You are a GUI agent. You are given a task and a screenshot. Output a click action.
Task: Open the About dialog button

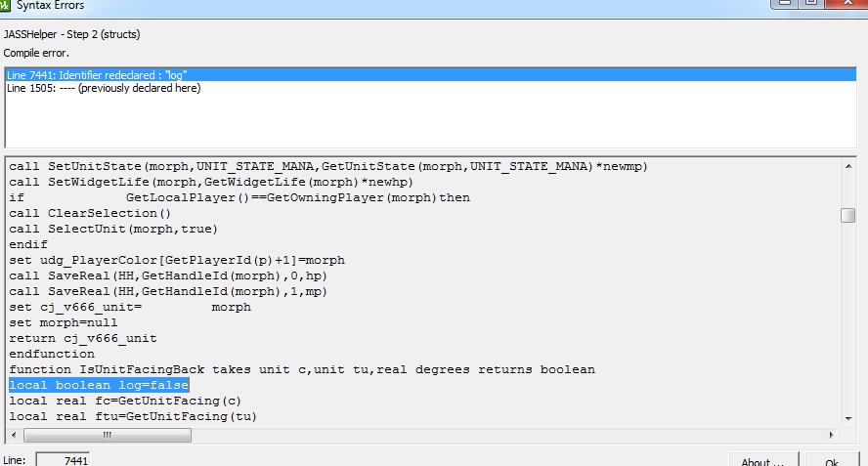point(762,460)
